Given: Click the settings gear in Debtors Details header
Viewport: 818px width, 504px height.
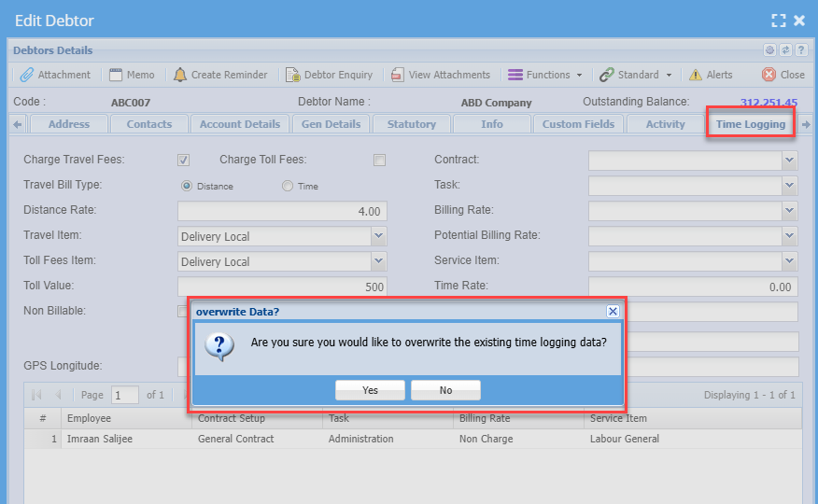Looking at the screenshot, I should [769, 50].
